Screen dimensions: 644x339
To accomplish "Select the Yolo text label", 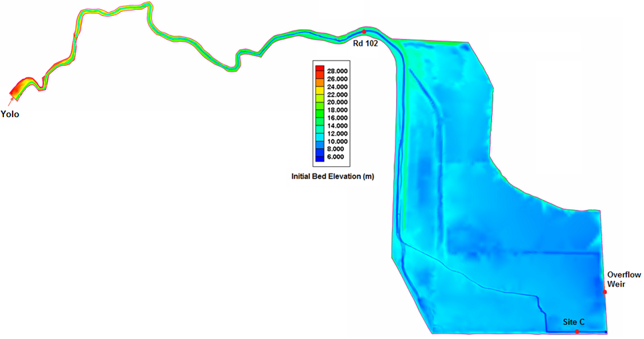I will [10, 115].
